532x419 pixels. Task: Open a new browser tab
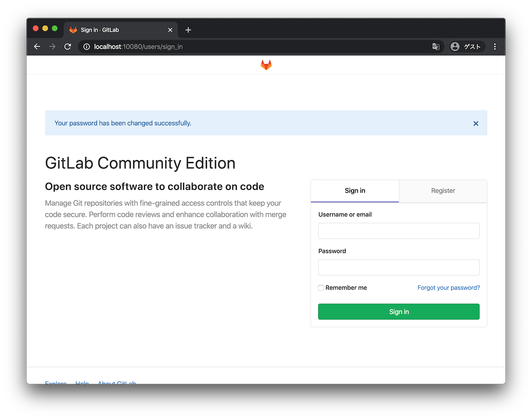tap(188, 30)
